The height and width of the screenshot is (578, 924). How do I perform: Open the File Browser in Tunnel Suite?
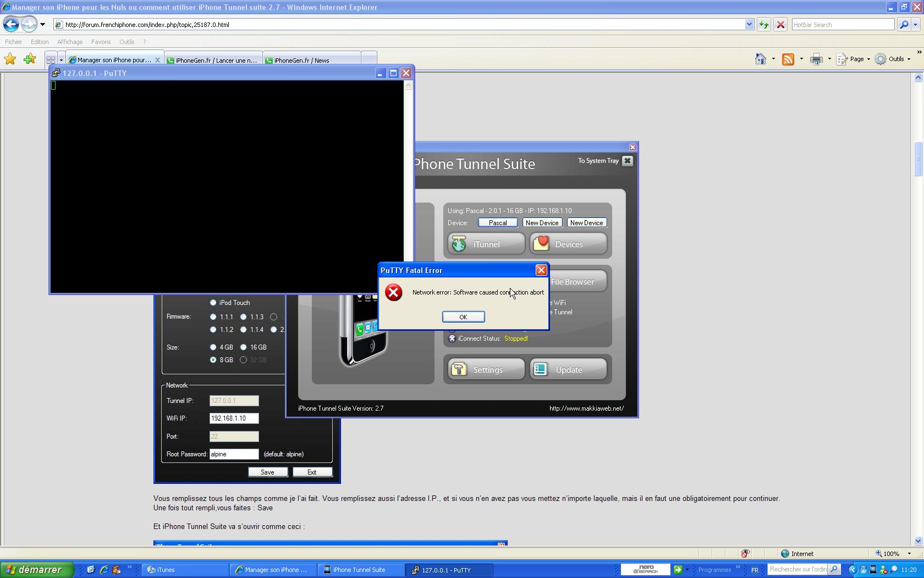pyautogui.click(x=577, y=281)
